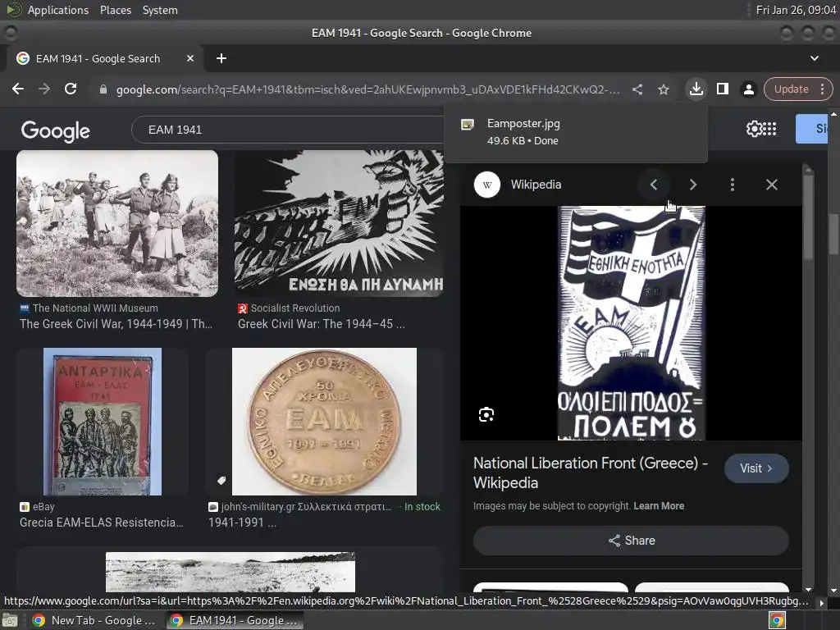840x630 pixels.
Task: Click the Share button in preview
Action: 631,541
